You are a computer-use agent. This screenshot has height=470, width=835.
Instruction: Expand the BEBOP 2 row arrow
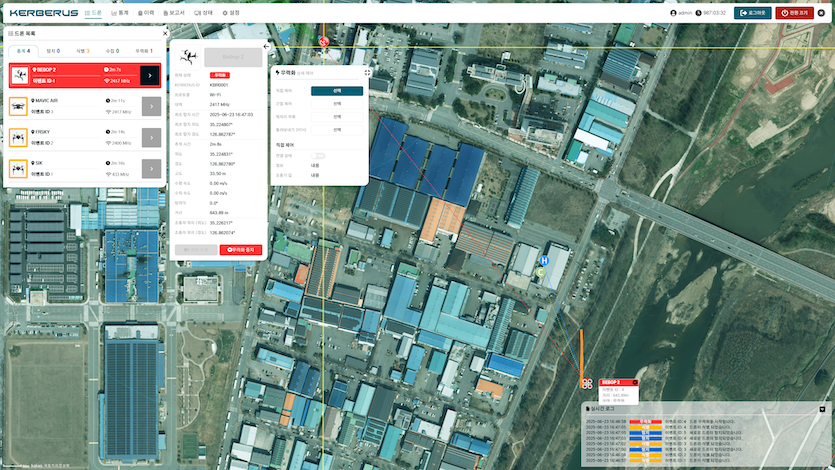click(x=150, y=75)
